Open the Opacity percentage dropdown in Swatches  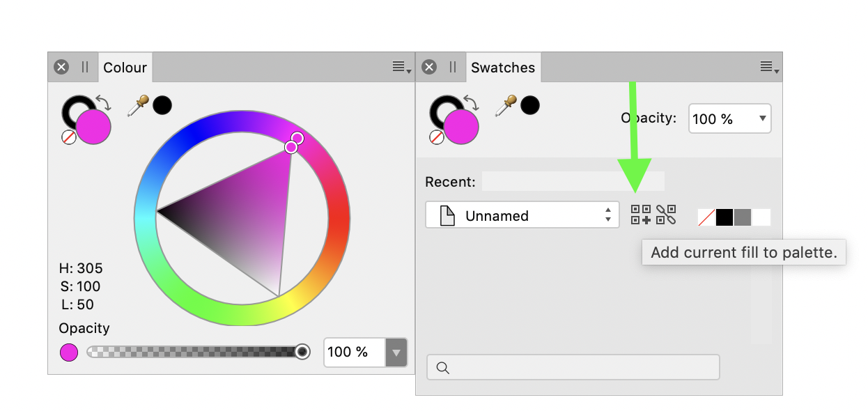point(729,118)
